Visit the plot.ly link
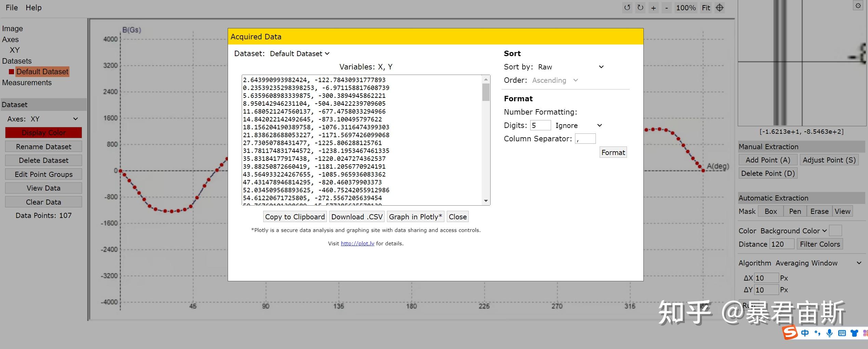 pos(357,243)
